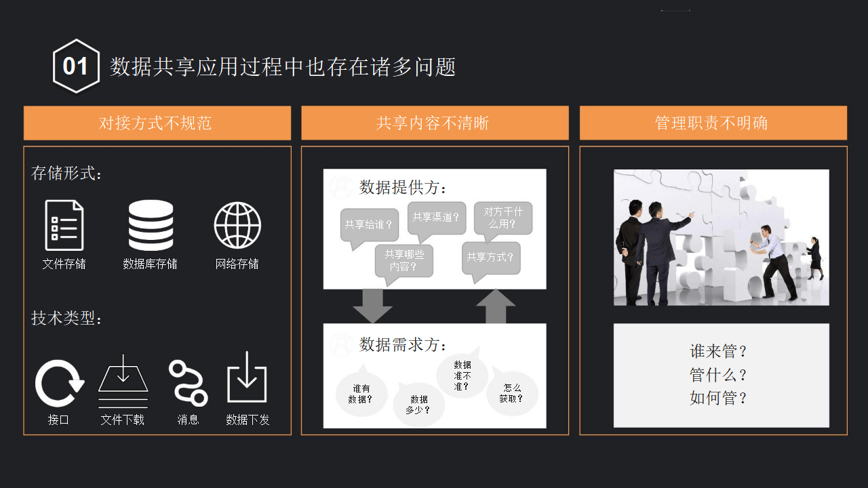Screen dimensions: 868x488
Task: Click the 如何管？ text line
Action: (719, 398)
